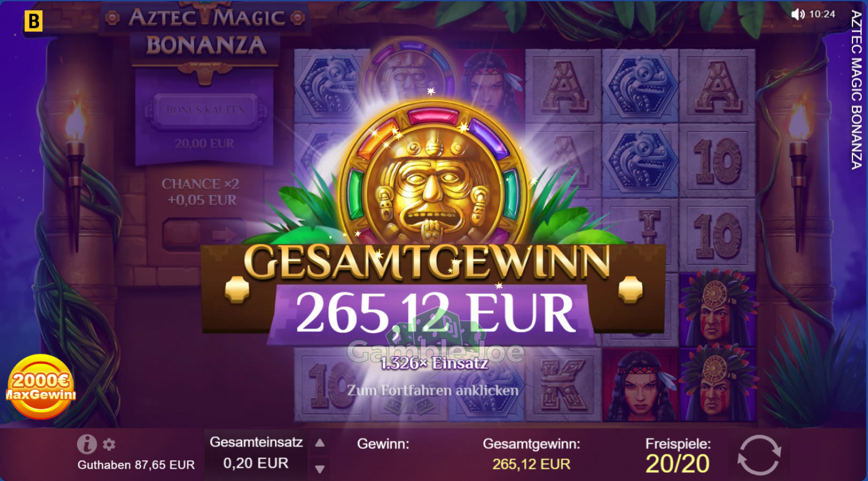Toggle the Chance ×2 switch
This screenshot has width=868, height=481.
pyautogui.click(x=204, y=234)
